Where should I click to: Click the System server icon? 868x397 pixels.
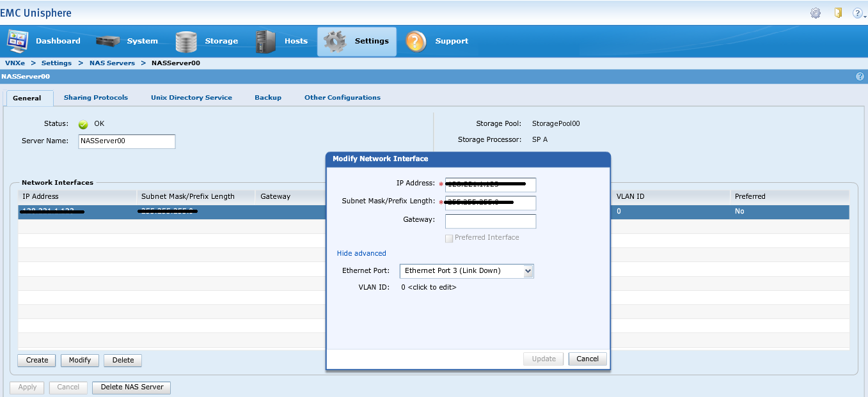tap(108, 41)
